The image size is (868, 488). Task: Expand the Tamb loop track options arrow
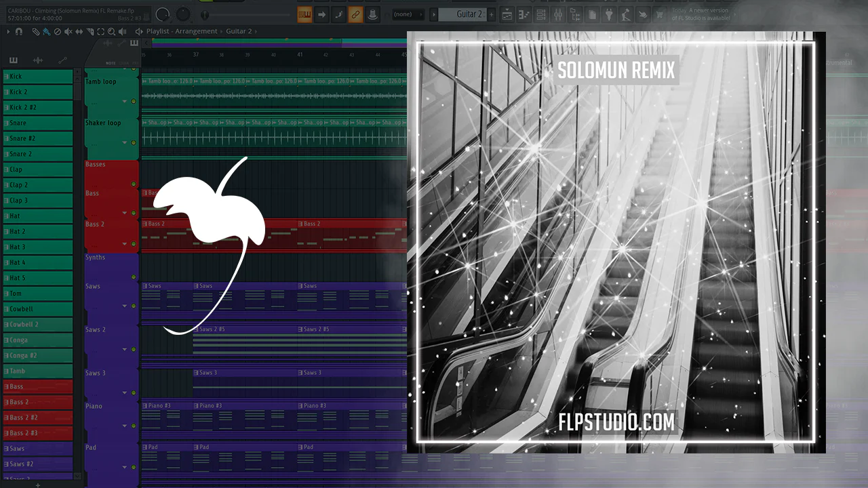125,102
